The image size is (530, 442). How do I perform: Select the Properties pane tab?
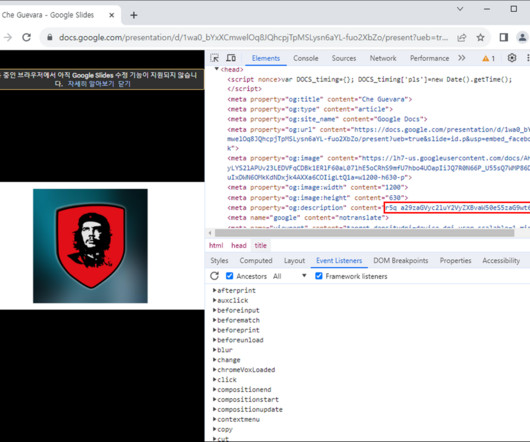[455, 261]
